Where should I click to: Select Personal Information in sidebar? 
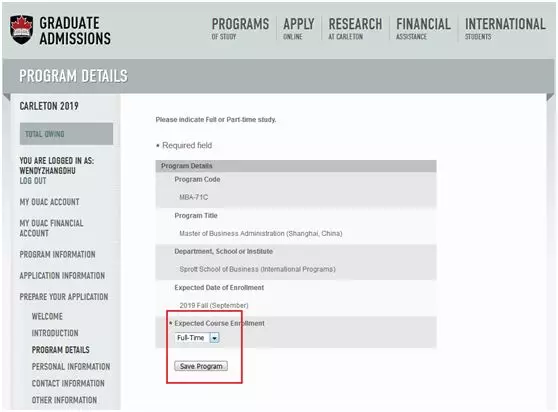(x=71, y=366)
